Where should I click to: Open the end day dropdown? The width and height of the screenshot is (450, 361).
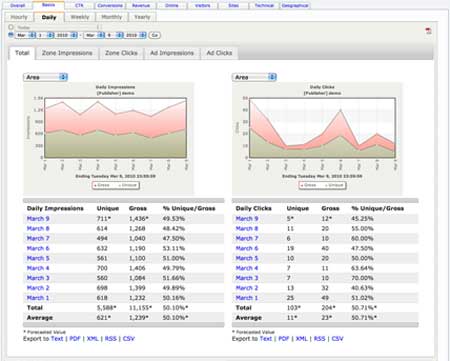point(114,35)
